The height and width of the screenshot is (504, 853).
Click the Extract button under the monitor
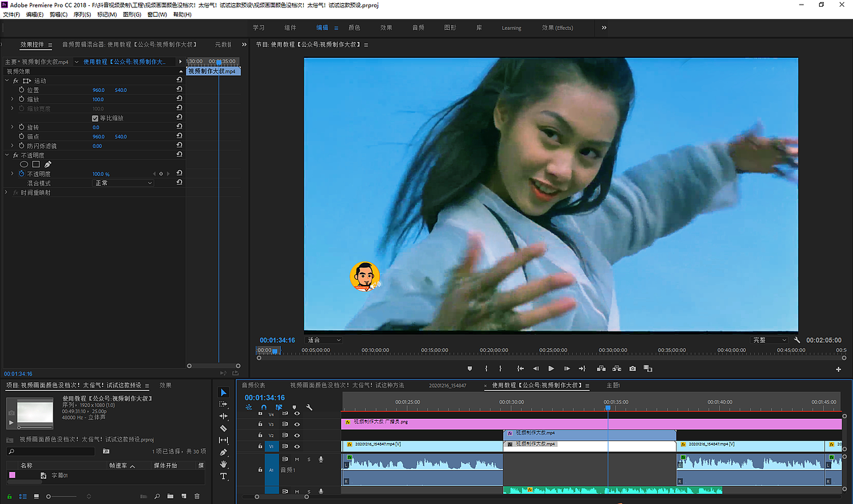click(x=617, y=368)
